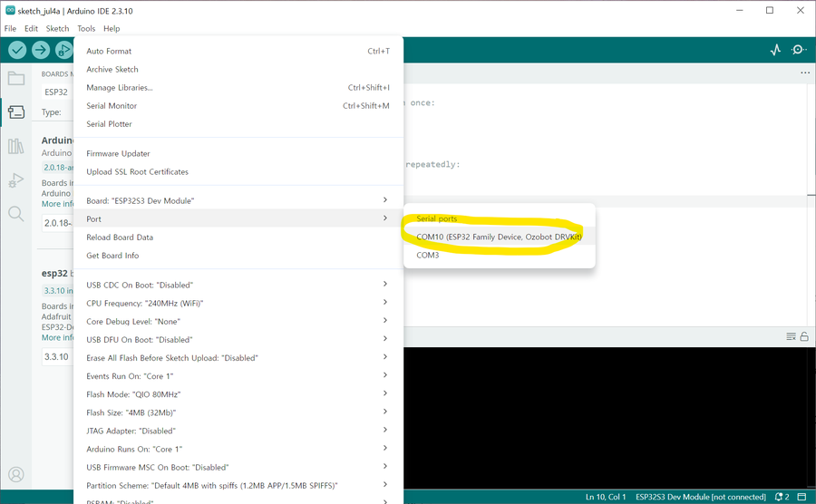This screenshot has width=816, height=504.
Task: Click the user account profile icon
Action: point(16,474)
